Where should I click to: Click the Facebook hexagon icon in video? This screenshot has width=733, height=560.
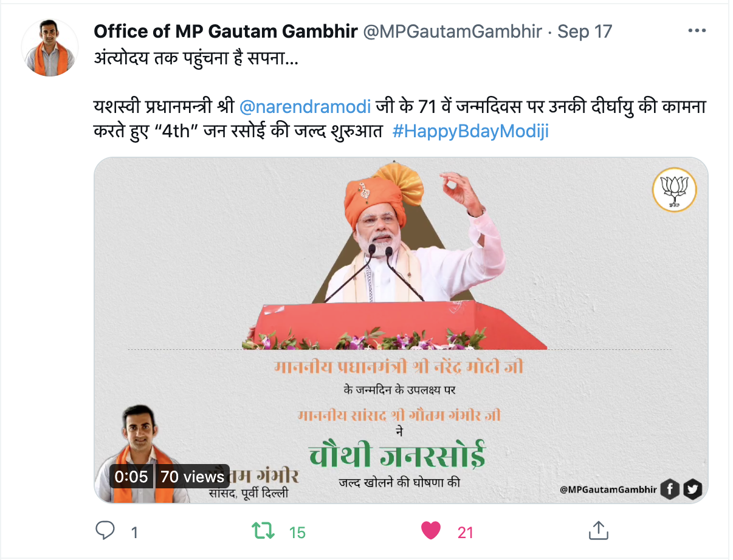click(x=670, y=489)
